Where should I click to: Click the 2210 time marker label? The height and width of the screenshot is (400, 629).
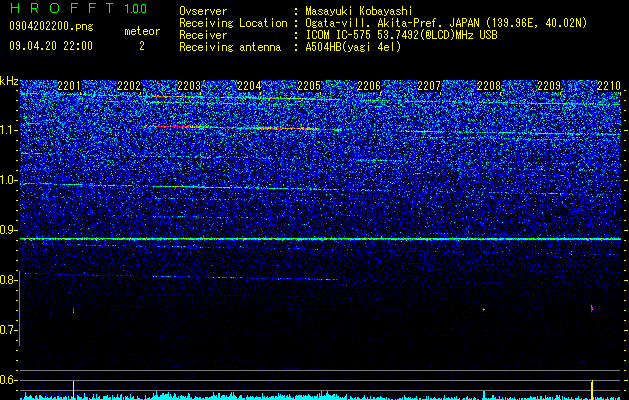[x=609, y=86]
